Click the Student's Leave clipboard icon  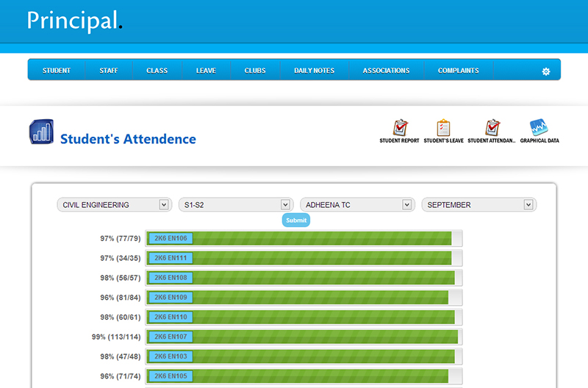(x=443, y=127)
